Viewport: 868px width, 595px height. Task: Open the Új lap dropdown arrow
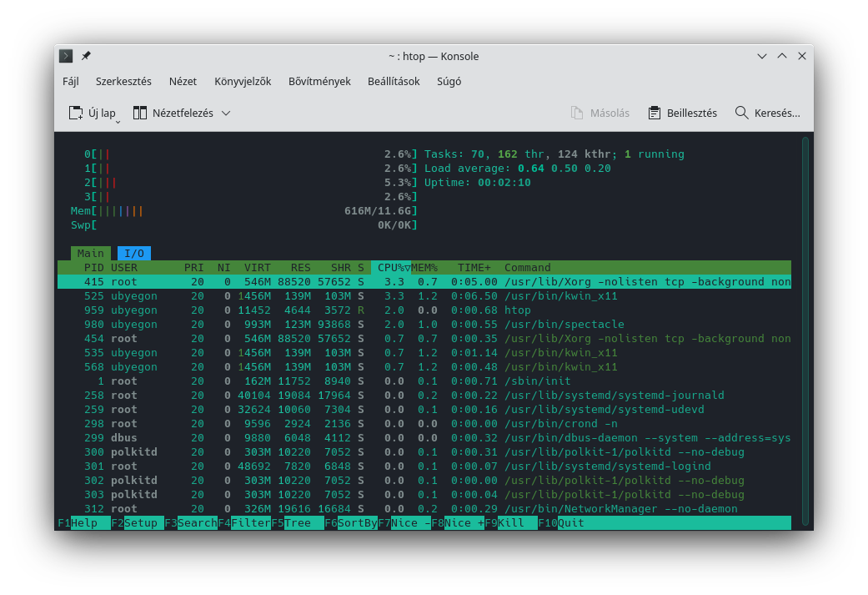(118, 121)
